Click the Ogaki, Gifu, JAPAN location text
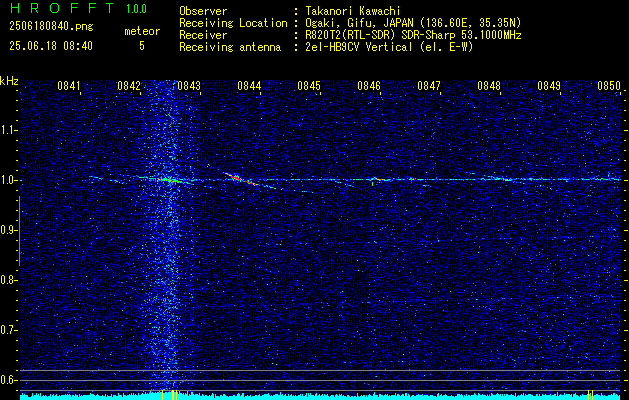The image size is (629, 400). 413,23
